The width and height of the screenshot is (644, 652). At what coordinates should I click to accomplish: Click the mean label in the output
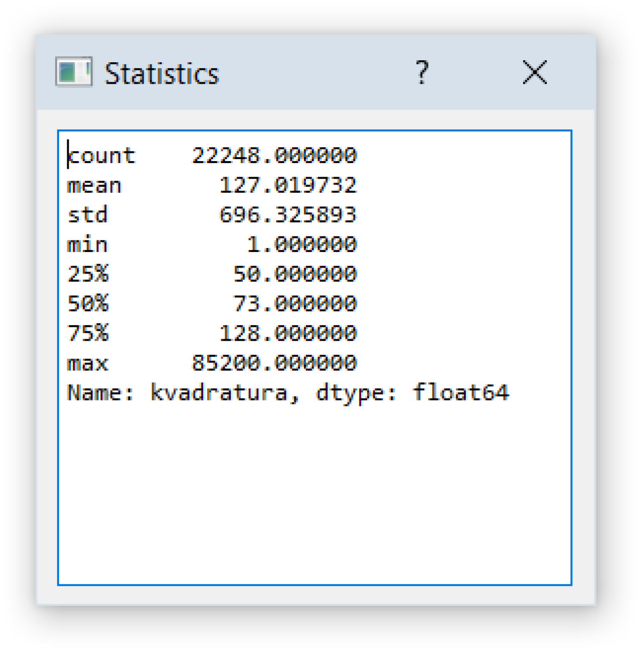point(94,186)
